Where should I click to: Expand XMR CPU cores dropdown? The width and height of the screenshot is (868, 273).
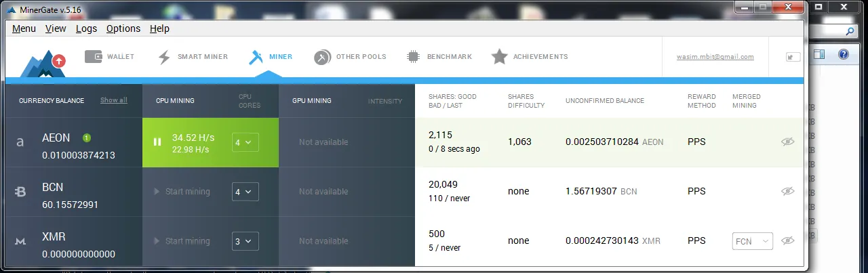coord(245,241)
